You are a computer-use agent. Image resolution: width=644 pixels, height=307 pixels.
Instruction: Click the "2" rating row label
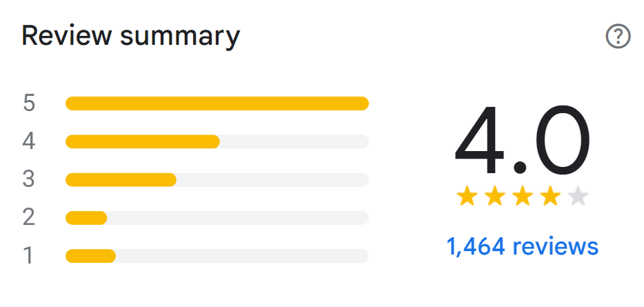click(29, 218)
